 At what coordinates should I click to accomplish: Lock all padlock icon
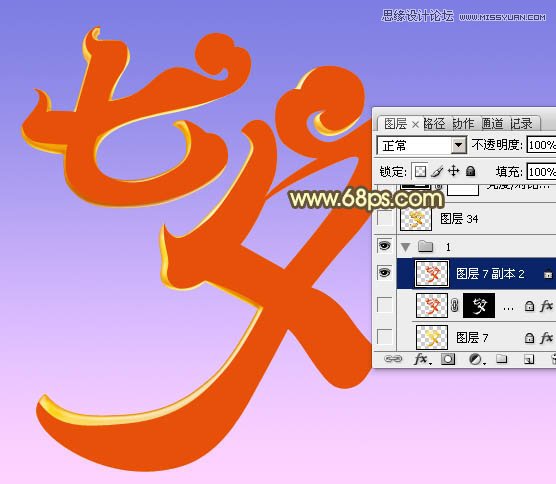coord(471,171)
